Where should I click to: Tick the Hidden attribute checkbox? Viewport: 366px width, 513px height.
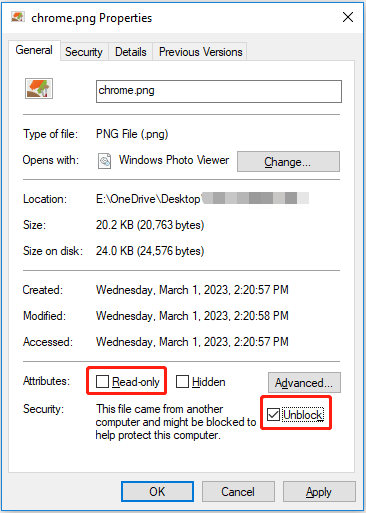[x=182, y=382]
